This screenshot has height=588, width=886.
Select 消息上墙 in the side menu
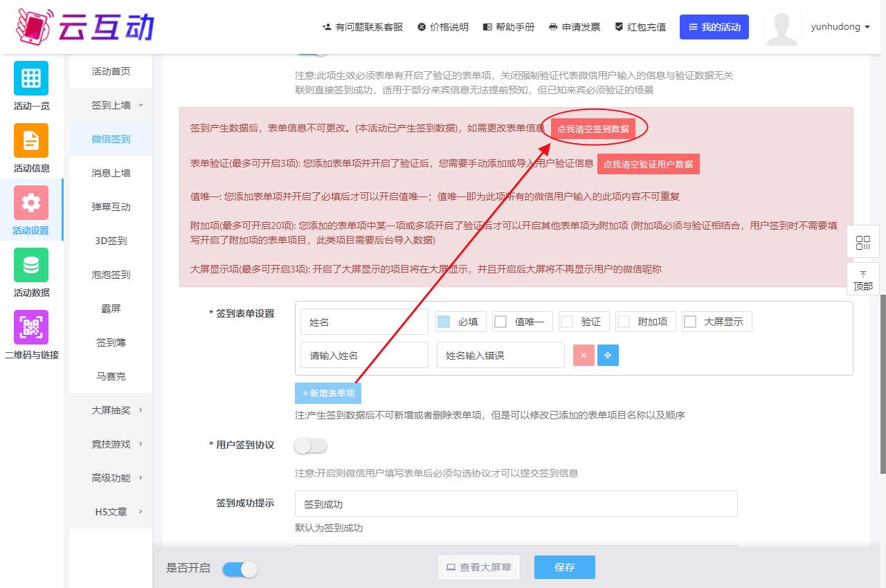[x=111, y=173]
